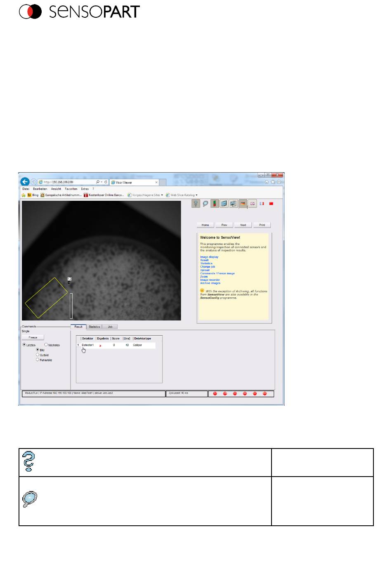Close the Visor Viewer browser tab
The height and width of the screenshot is (579, 392).
[156, 182]
